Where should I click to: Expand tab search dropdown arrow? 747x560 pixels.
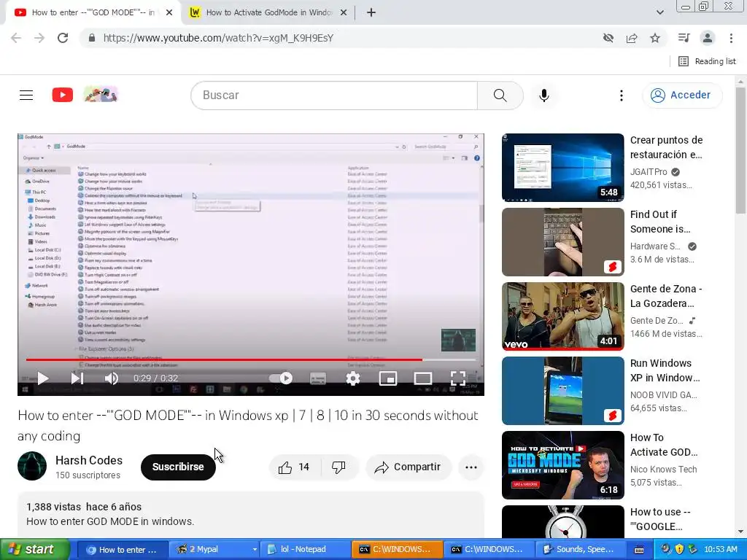659,12
